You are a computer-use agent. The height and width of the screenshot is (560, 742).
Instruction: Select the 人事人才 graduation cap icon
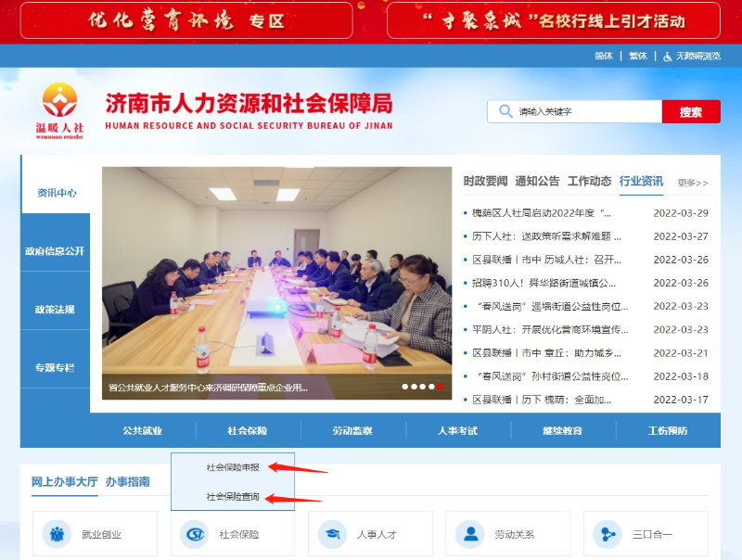[x=333, y=534]
